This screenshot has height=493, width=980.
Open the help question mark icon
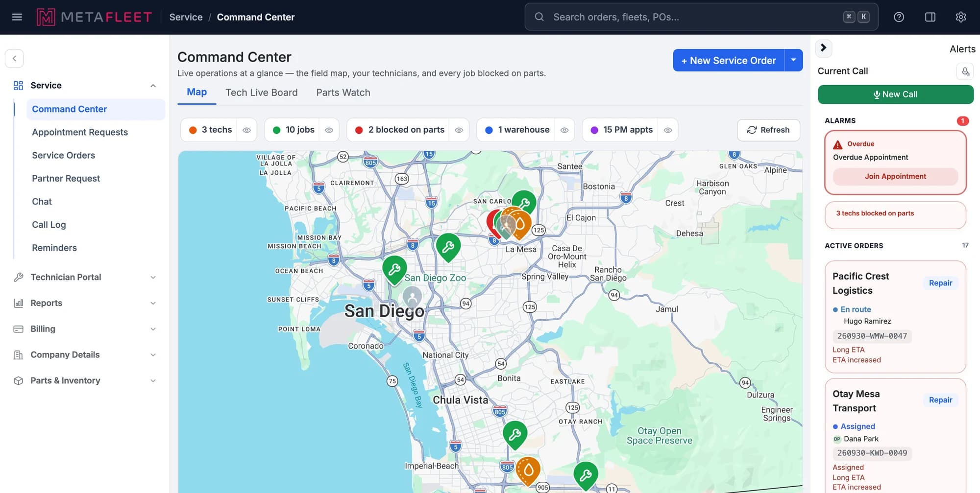[x=899, y=17]
